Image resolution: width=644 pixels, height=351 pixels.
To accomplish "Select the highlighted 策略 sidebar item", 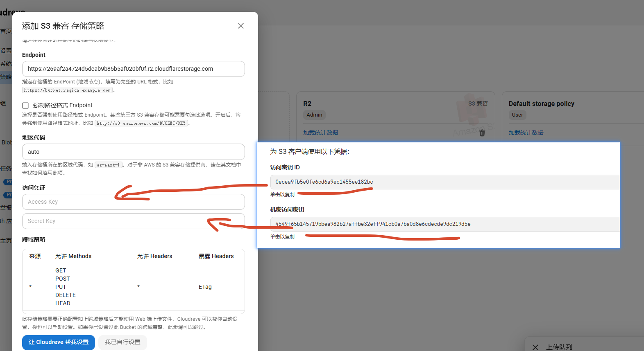I will point(6,77).
